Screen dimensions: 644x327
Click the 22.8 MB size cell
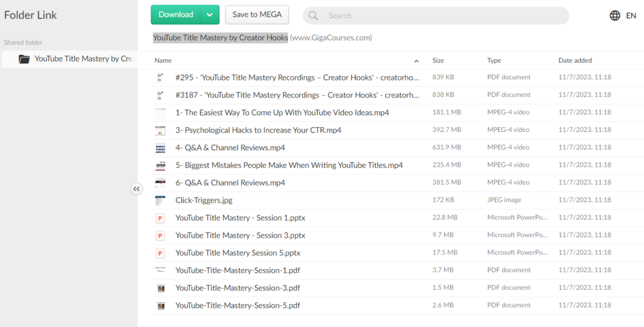[x=445, y=218]
